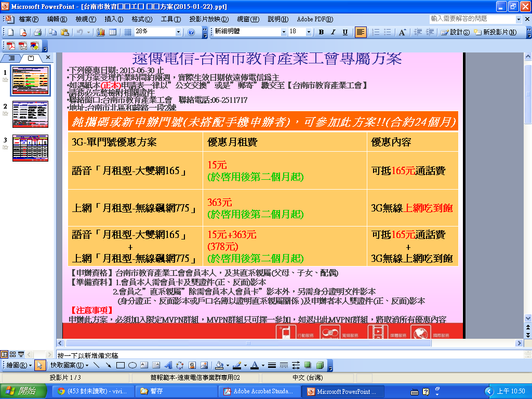The height and width of the screenshot is (399, 532).
Task: Click the 新投影片(N) New Slide button
Action: pyautogui.click(x=495, y=32)
